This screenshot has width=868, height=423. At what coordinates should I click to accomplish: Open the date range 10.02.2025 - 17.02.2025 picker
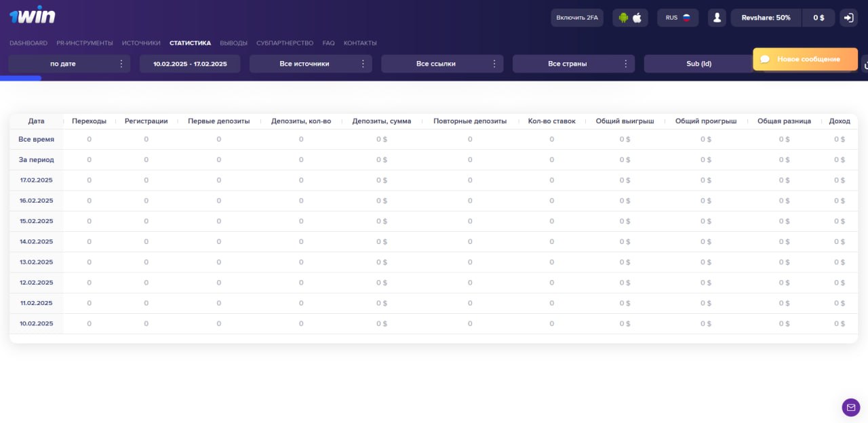(190, 64)
